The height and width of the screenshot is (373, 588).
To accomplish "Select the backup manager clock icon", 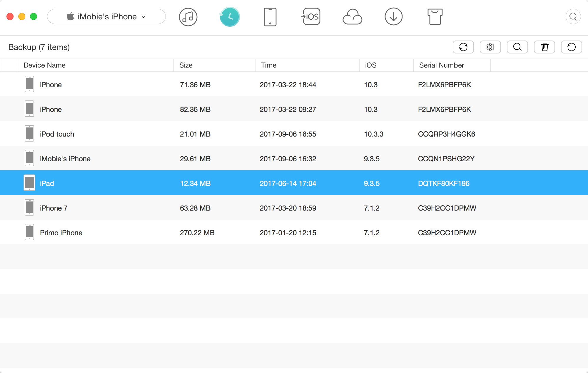I will point(230,17).
